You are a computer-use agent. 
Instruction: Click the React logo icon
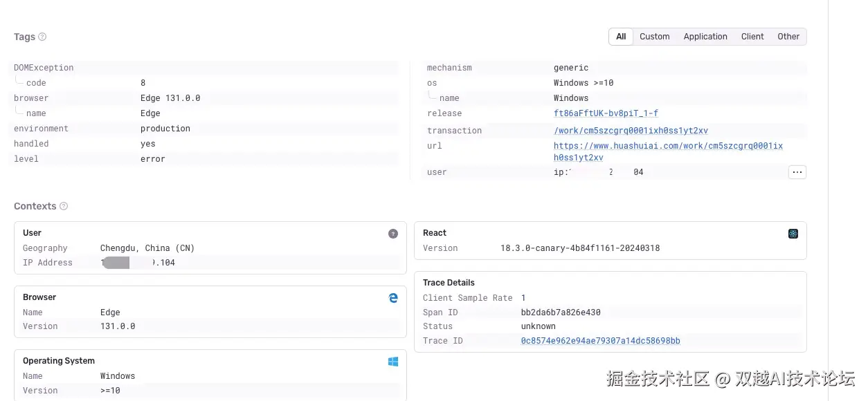[x=793, y=234]
